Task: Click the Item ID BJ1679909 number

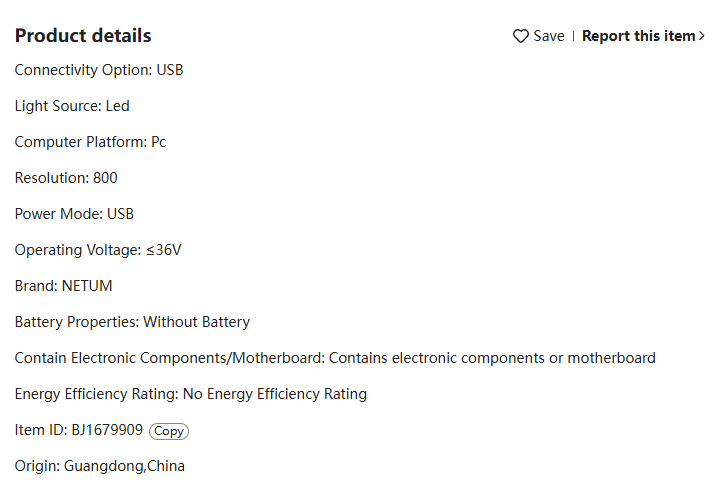Action: 107,430
